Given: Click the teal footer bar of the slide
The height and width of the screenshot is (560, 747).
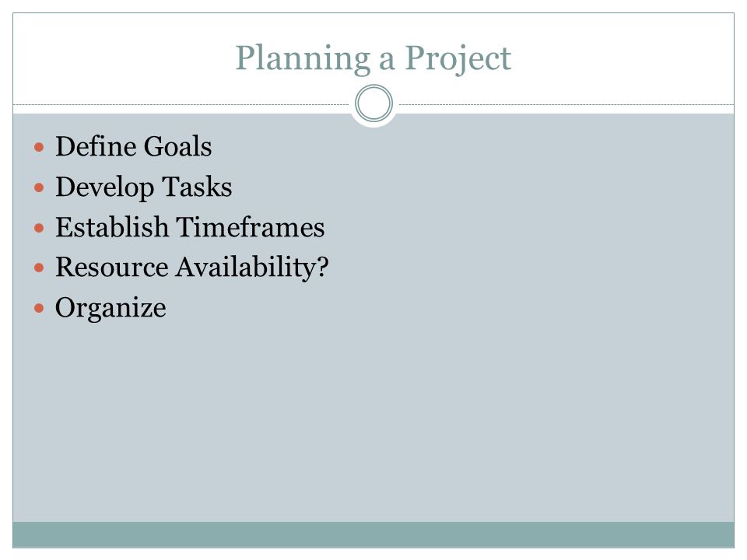Looking at the screenshot, I should click(373, 534).
